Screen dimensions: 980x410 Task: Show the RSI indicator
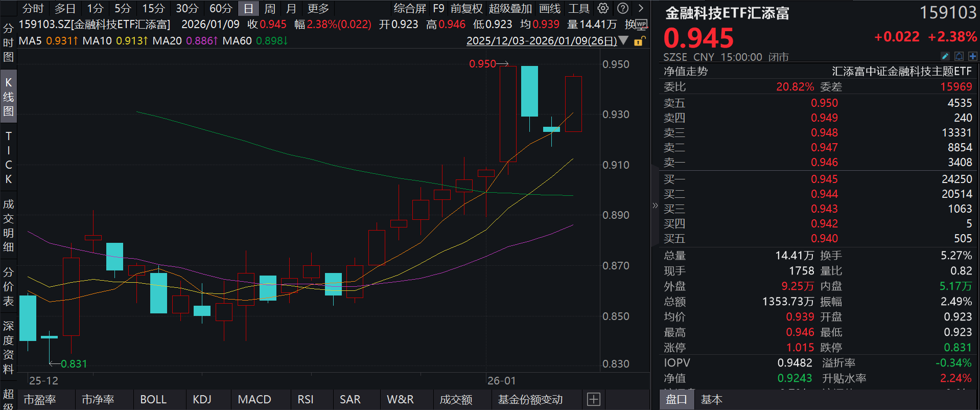point(306,399)
